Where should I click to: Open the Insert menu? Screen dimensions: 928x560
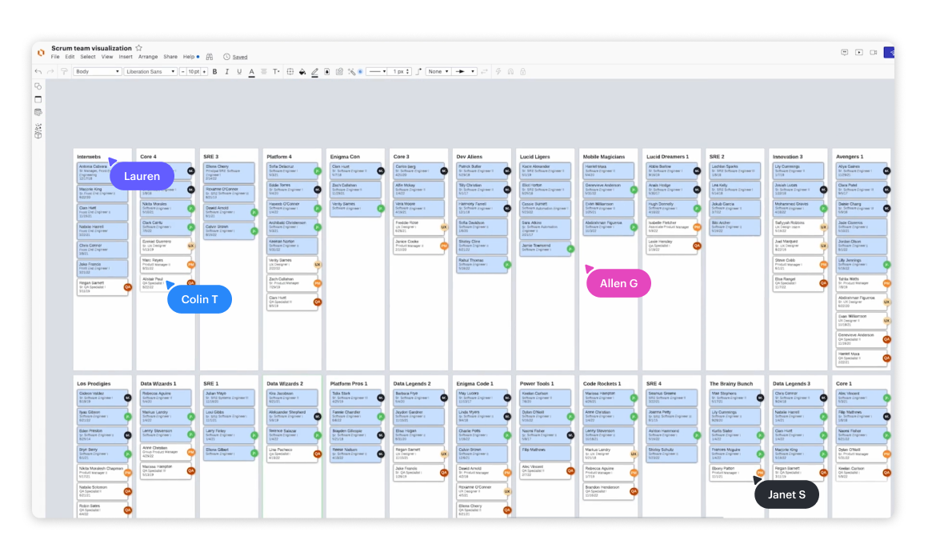[126, 58]
